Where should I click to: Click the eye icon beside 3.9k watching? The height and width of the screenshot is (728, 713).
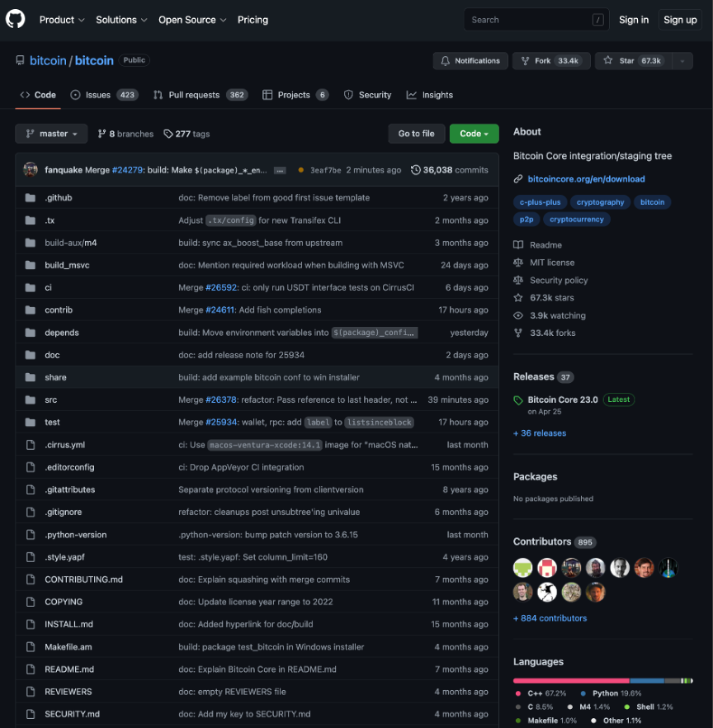pos(518,315)
